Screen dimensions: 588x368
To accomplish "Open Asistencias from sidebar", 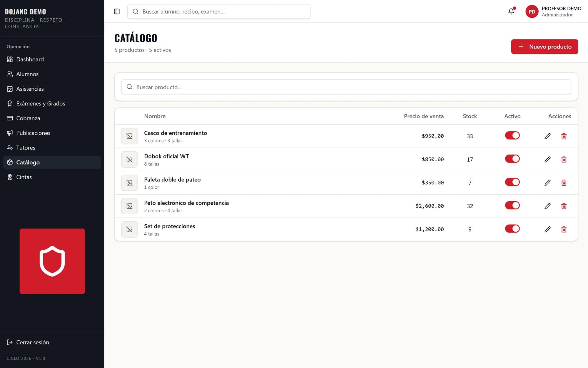I will (52, 89).
